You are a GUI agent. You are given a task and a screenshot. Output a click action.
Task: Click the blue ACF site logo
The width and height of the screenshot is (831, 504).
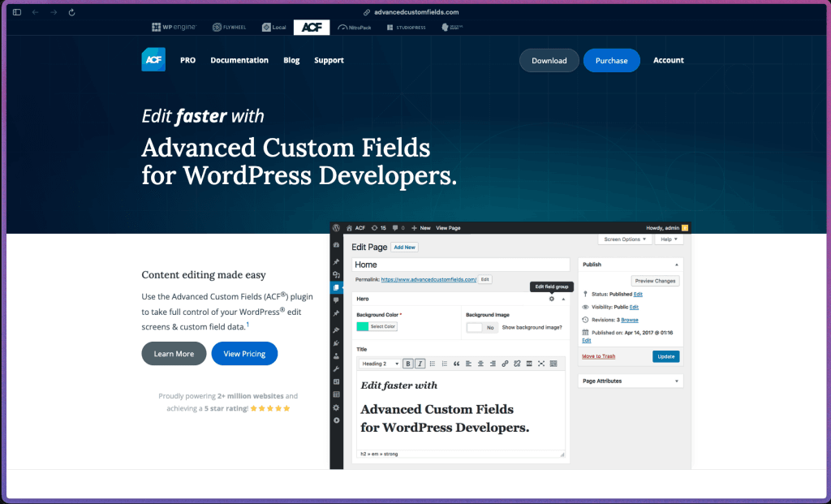pyautogui.click(x=153, y=60)
